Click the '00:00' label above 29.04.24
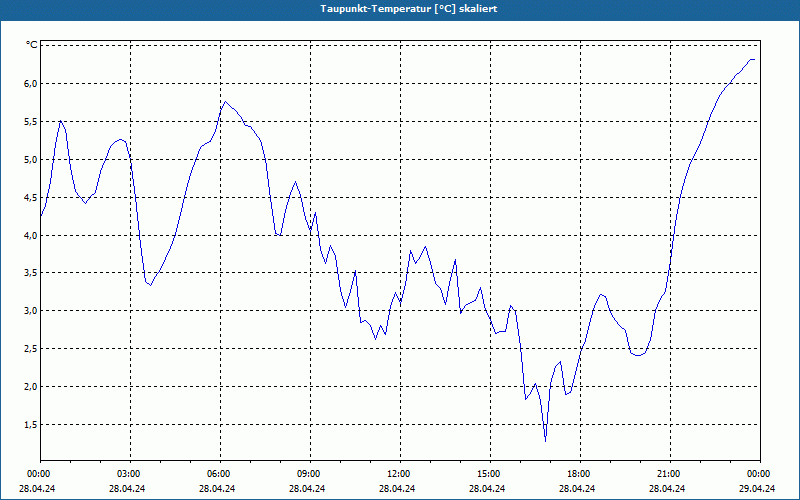Image resolution: width=800 pixels, height=500 pixels. [758, 474]
